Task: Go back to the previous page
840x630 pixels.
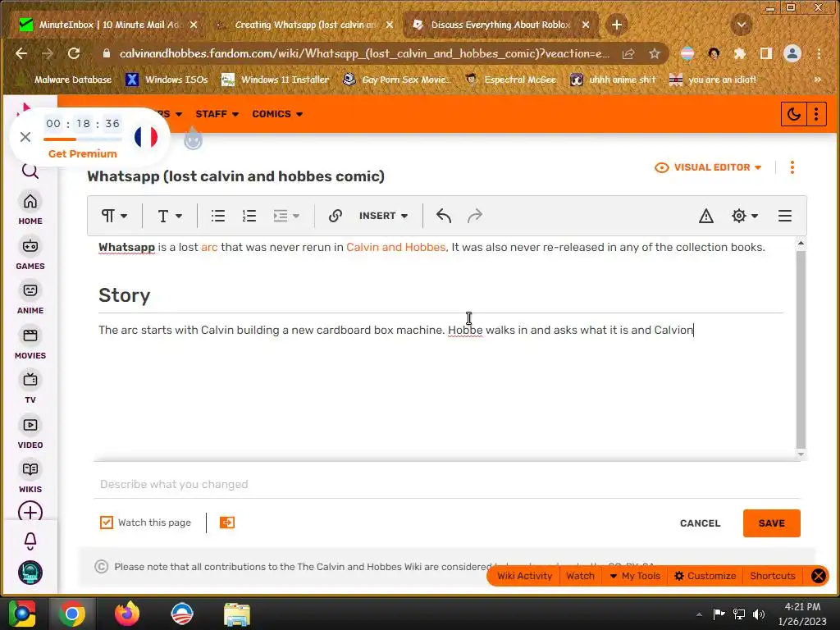Action: click(21, 53)
